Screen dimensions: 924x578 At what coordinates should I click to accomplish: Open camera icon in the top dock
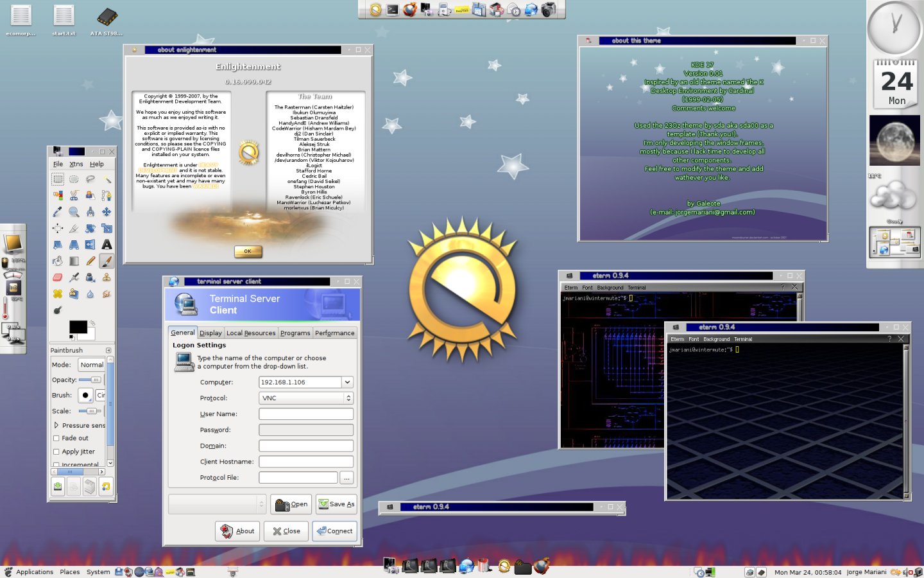549,10
